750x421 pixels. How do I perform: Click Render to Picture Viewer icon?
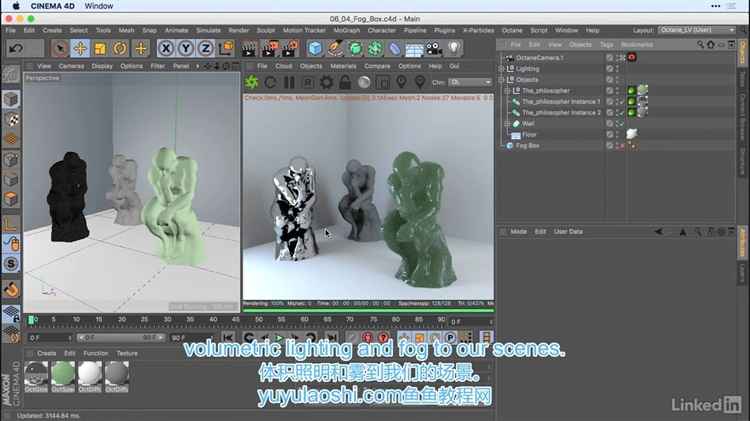[x=269, y=48]
